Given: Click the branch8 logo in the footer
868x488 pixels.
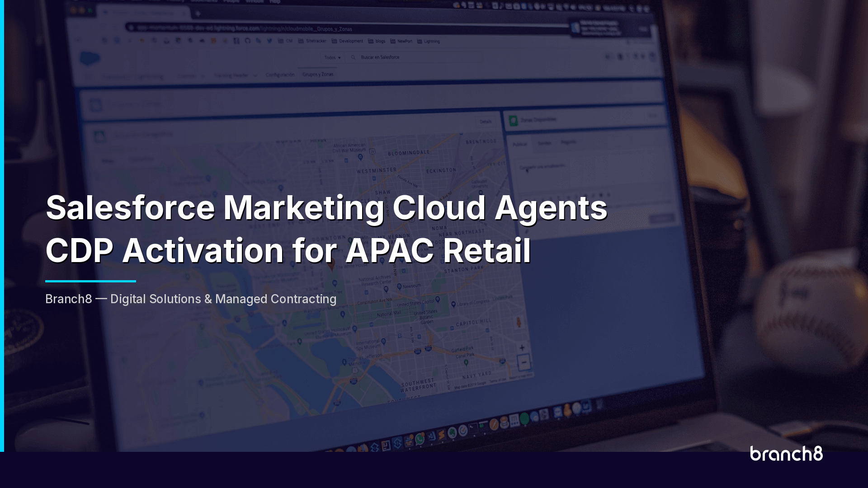Looking at the screenshot, I should pyautogui.click(x=787, y=454).
